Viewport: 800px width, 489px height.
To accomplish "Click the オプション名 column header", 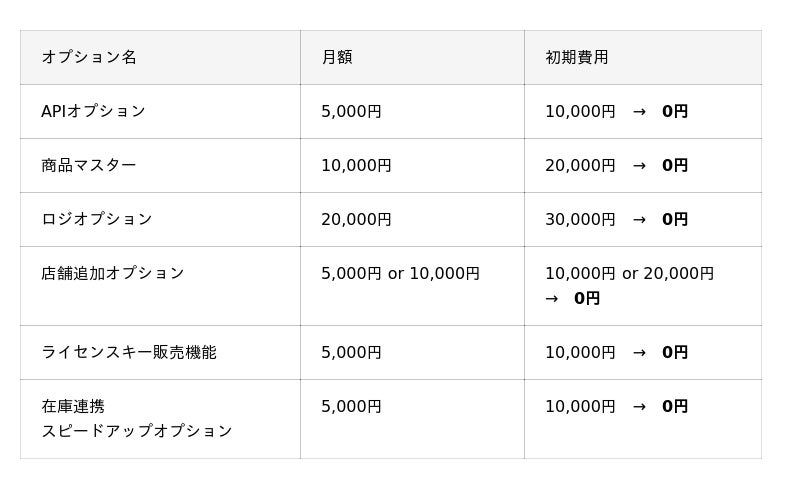I will tap(89, 57).
